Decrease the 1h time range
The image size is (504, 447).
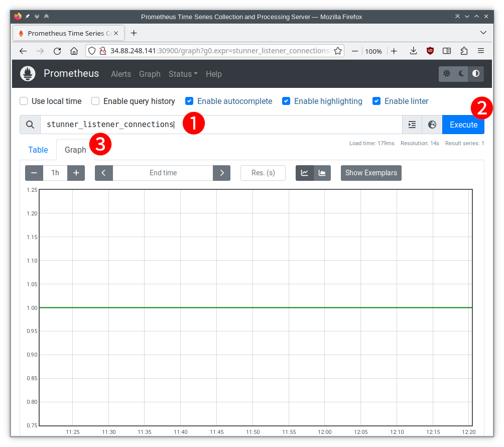pyautogui.click(x=34, y=173)
